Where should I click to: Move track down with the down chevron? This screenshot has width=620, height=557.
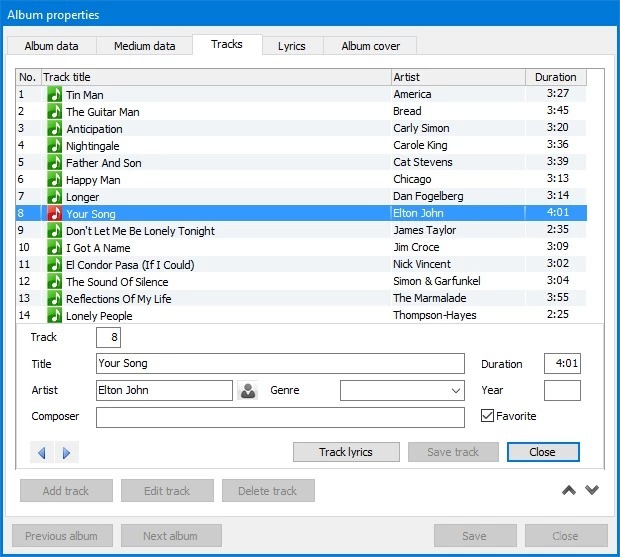(x=592, y=490)
